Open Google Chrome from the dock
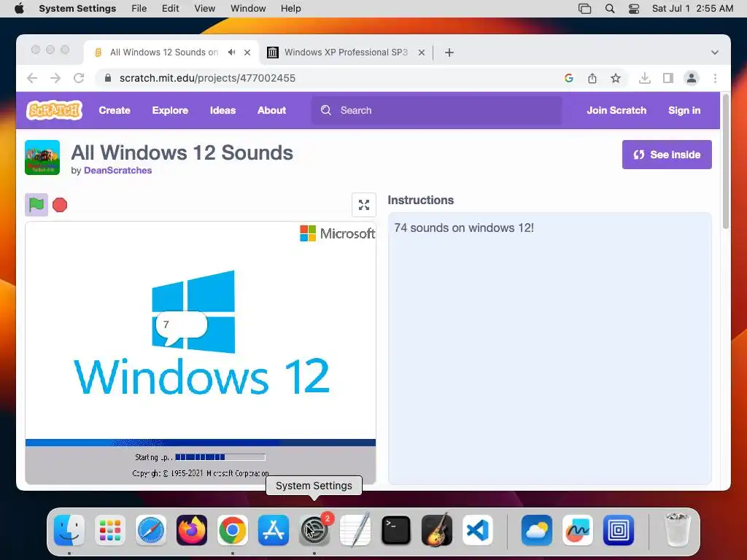 click(233, 530)
